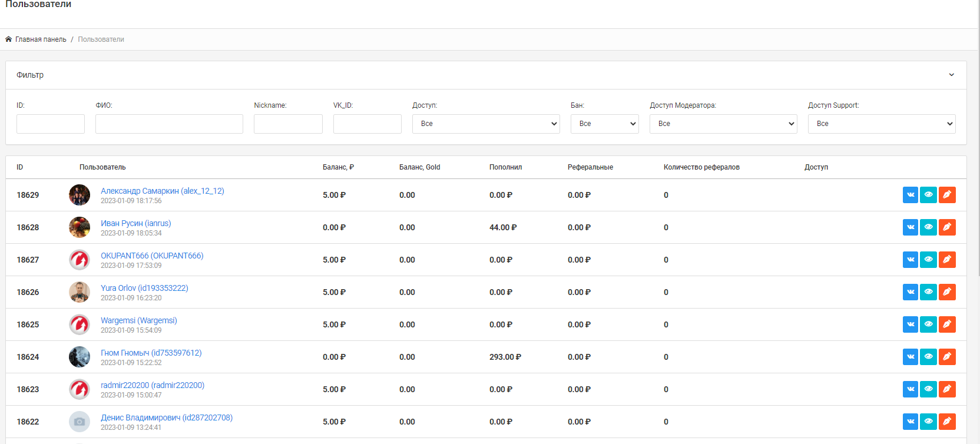Image resolution: width=980 pixels, height=444 pixels.
Task: Open the Доступ filter dropdown
Action: [485, 124]
